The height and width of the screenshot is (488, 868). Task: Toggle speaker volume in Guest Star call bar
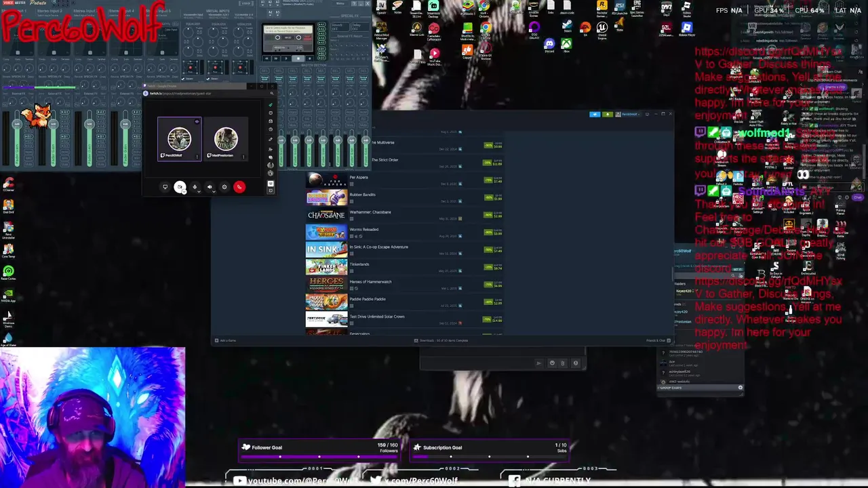(x=210, y=186)
